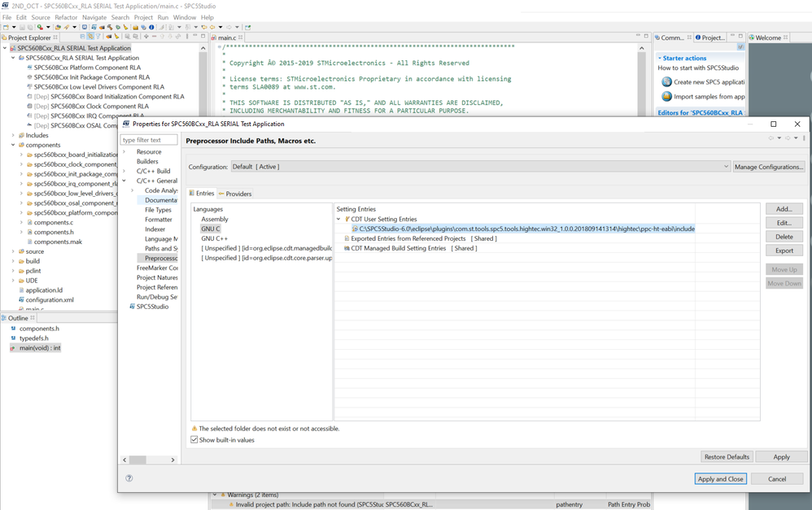Toggle Show built-in values checkbox
The width and height of the screenshot is (812, 510).
tap(194, 439)
